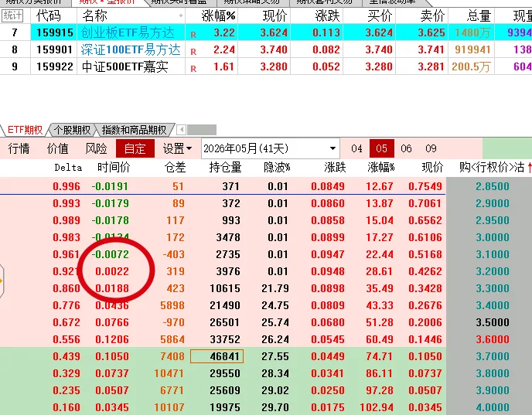The height and width of the screenshot is (415, 532).
Task: Switch to the 个股期权 tab
Action: 72,130
